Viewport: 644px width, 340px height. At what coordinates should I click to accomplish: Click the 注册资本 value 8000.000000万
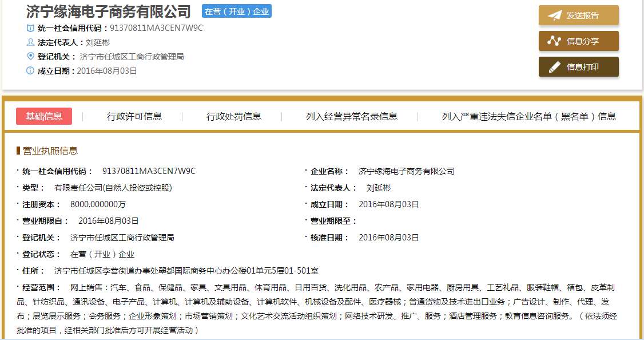click(98, 204)
